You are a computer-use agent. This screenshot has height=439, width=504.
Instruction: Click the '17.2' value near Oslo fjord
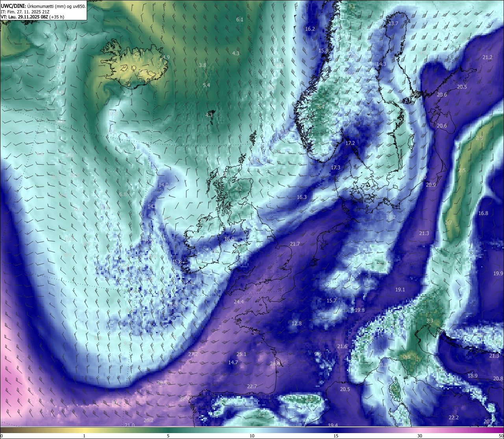click(x=350, y=143)
